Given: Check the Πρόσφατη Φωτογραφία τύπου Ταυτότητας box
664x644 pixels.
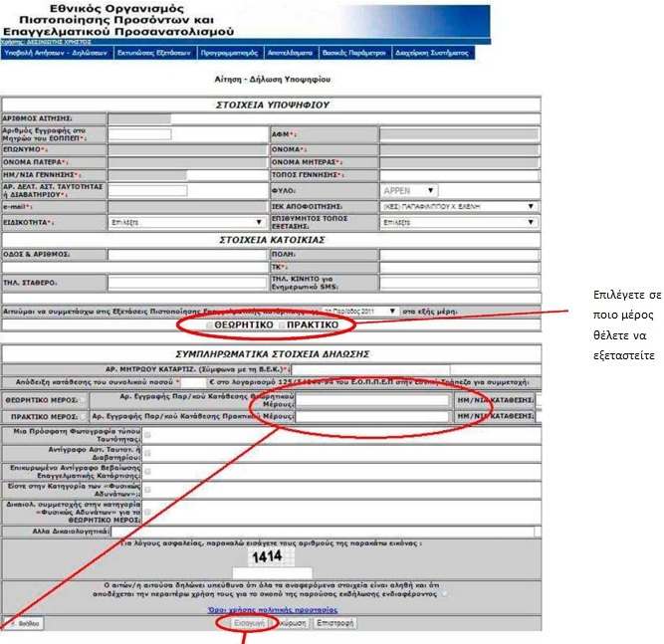Looking at the screenshot, I should (x=148, y=435).
